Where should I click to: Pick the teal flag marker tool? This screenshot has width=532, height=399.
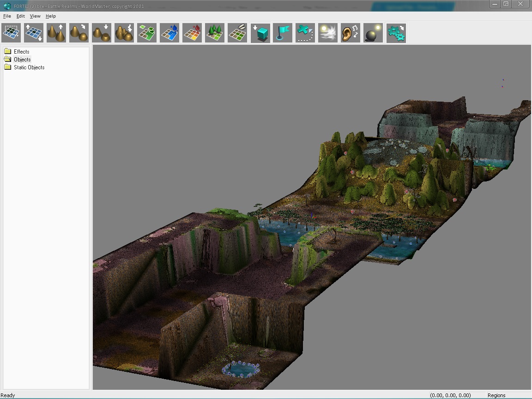pyautogui.click(x=283, y=33)
